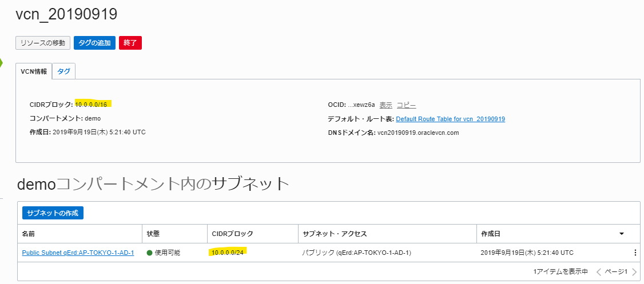Sort by the 名前 column header

[x=29, y=234]
